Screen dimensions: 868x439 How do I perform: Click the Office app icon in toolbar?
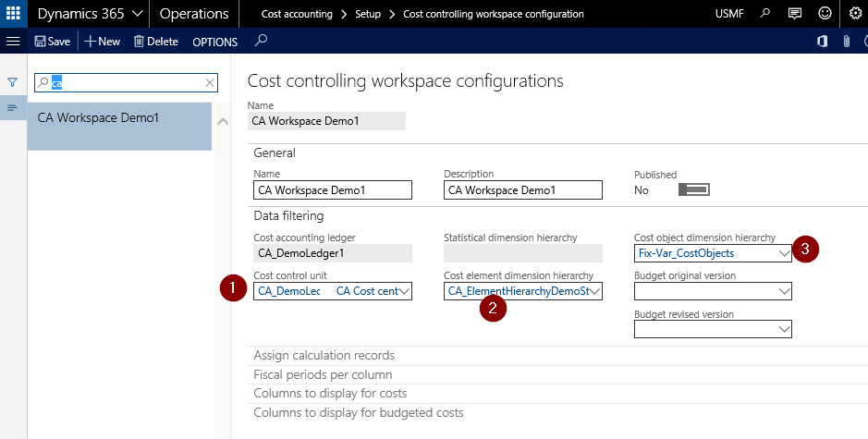coord(821,42)
